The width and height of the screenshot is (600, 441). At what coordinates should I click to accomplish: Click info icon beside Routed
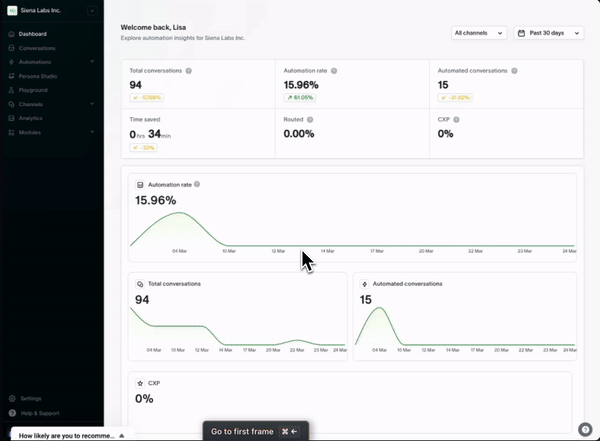310,120
